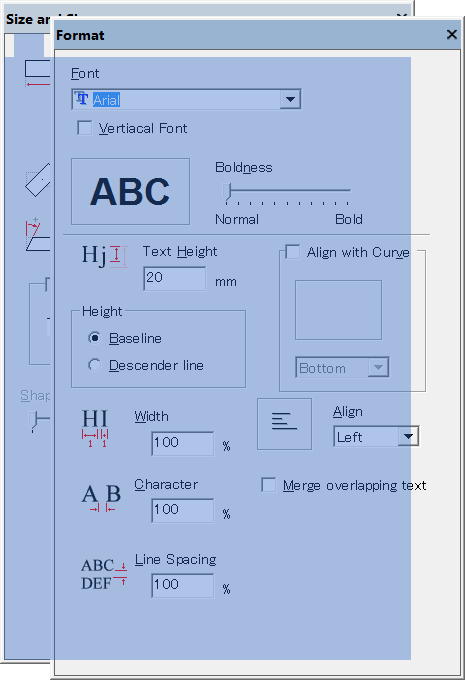465x680 pixels.
Task: Select the Baseline radio button
Action: (x=95, y=338)
